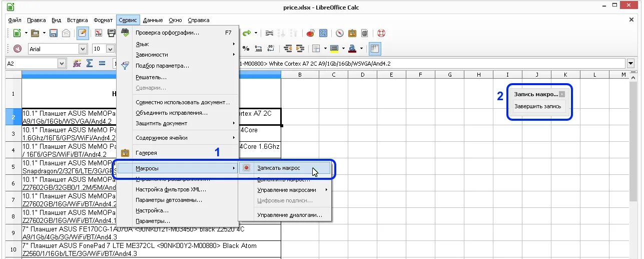Viewport: 644px width, 259px height.
Task: Expand Защитить документ submenu
Action: click(178, 123)
